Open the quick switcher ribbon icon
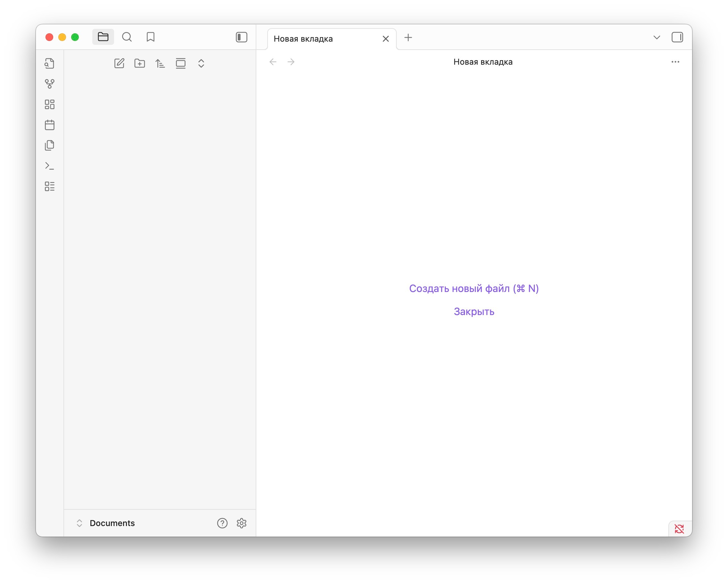 50,63
